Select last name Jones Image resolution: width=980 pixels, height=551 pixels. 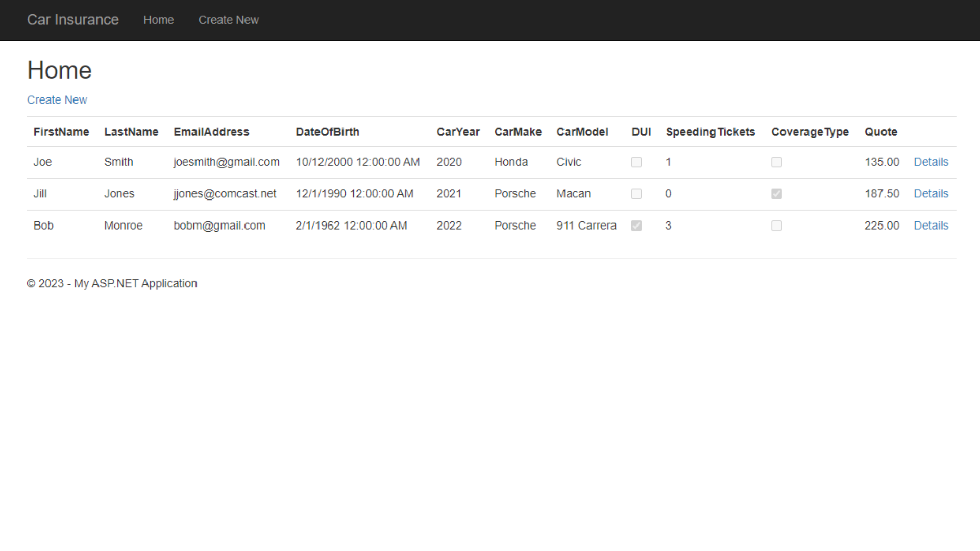pos(119,194)
